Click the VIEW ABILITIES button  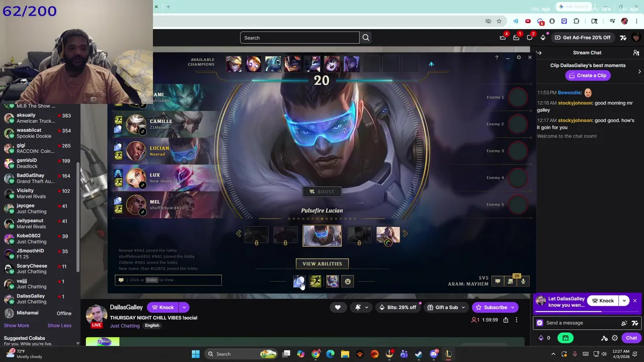coord(322,263)
